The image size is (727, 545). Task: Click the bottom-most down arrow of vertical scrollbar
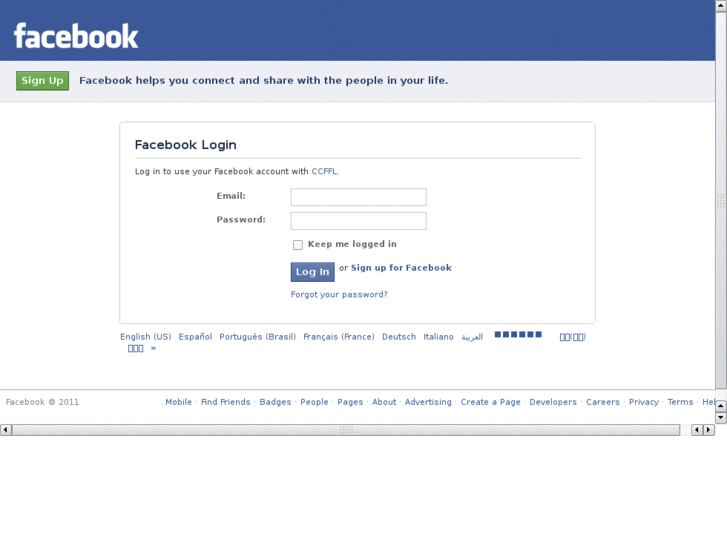(x=721, y=417)
